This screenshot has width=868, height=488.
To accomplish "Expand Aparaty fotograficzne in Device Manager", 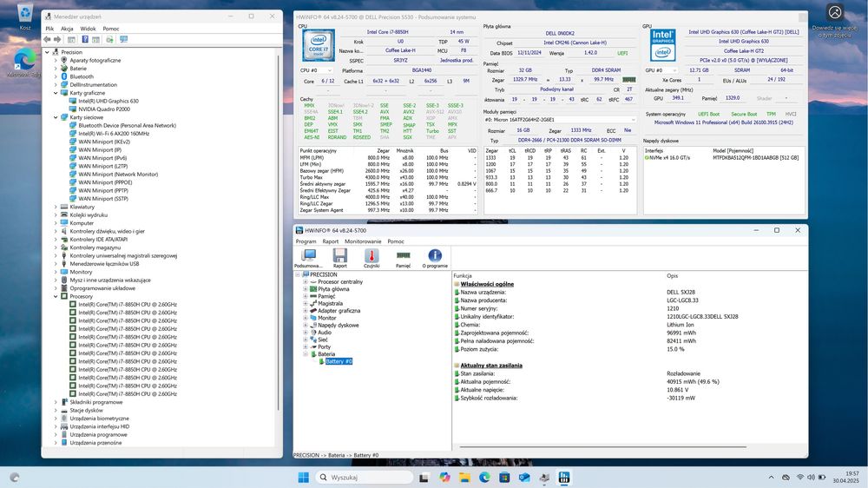I will pos(56,61).
